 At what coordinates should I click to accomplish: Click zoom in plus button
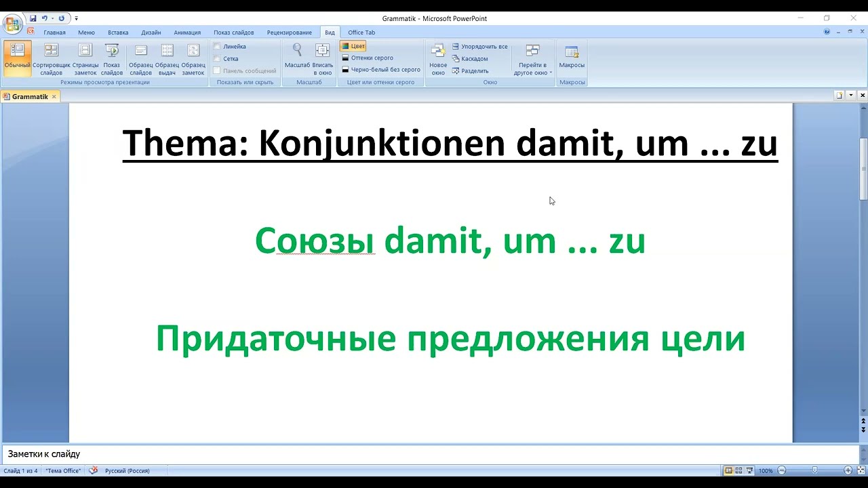[x=848, y=470]
